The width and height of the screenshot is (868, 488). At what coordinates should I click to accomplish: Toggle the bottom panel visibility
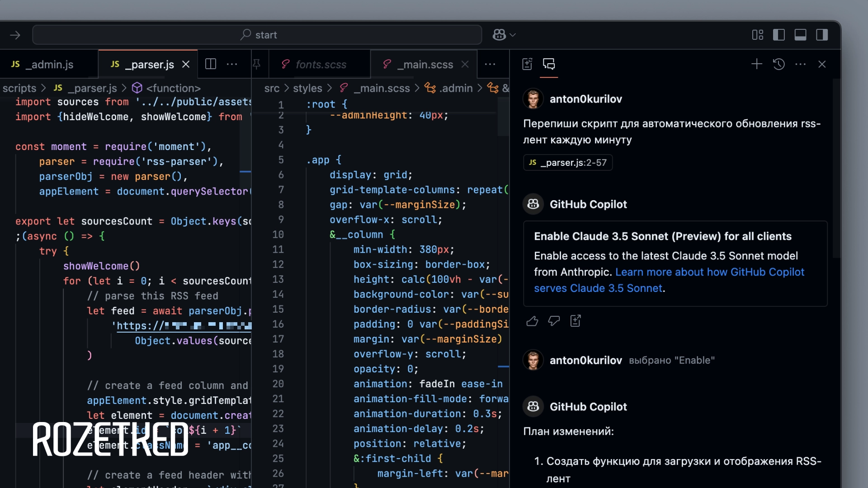tap(800, 35)
